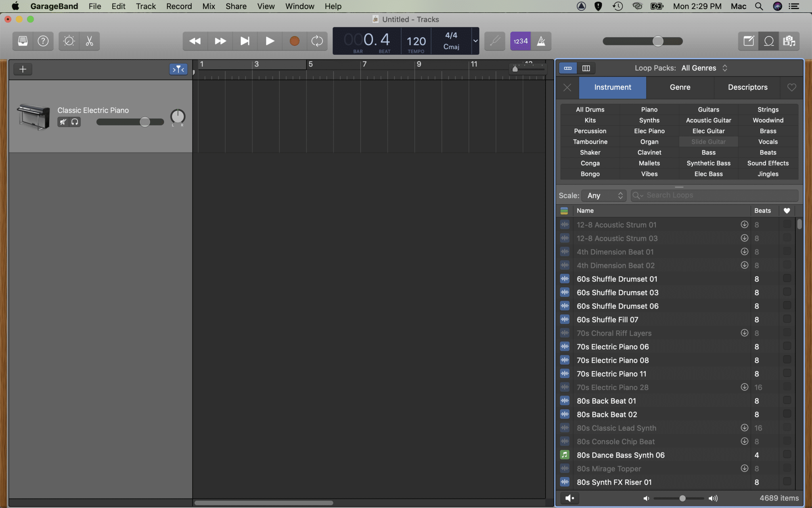Toggle Cycle looping playback
812x508 pixels.
[317, 41]
